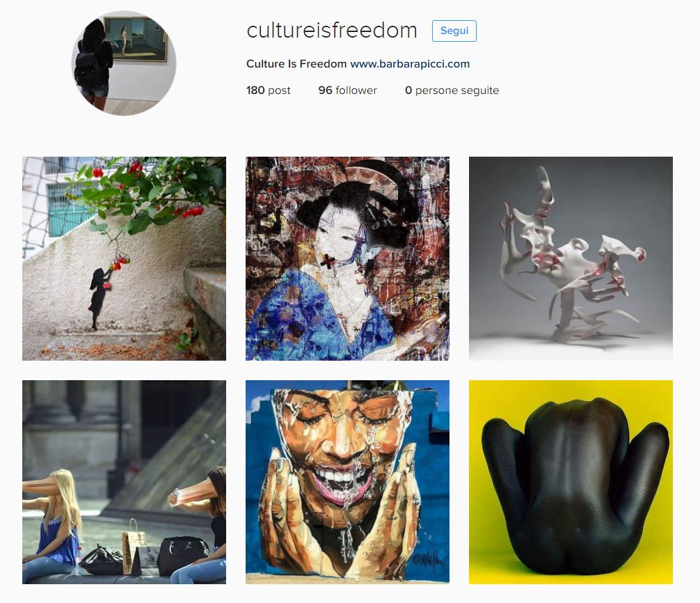Open the water-splashed face mural post
Viewport: 700px width, 603px height.
347,482
